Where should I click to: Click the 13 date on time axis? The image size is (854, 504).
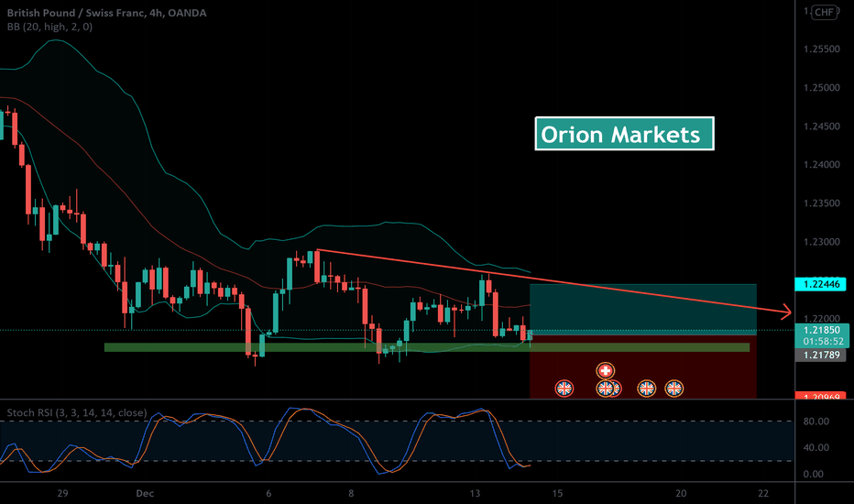point(475,494)
